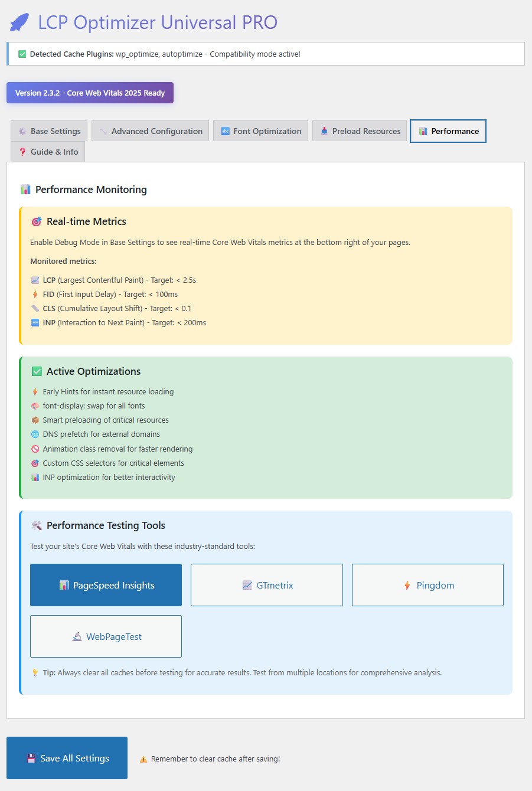Click the abc font icon on Font Optimization tab
The height and width of the screenshot is (791, 532).
click(x=225, y=130)
